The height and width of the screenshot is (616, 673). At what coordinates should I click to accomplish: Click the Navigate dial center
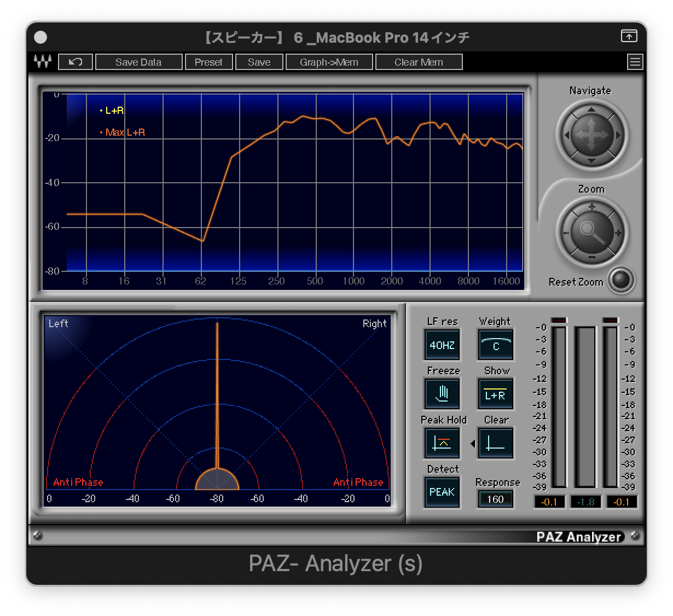(591, 135)
